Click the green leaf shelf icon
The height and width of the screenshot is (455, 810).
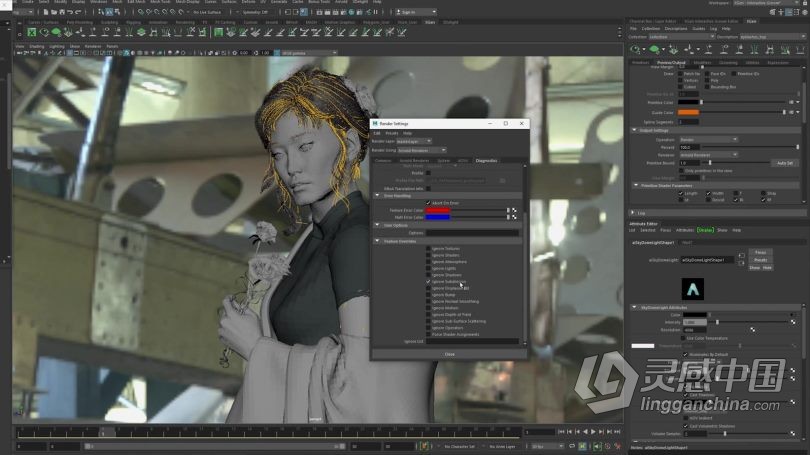(56, 33)
